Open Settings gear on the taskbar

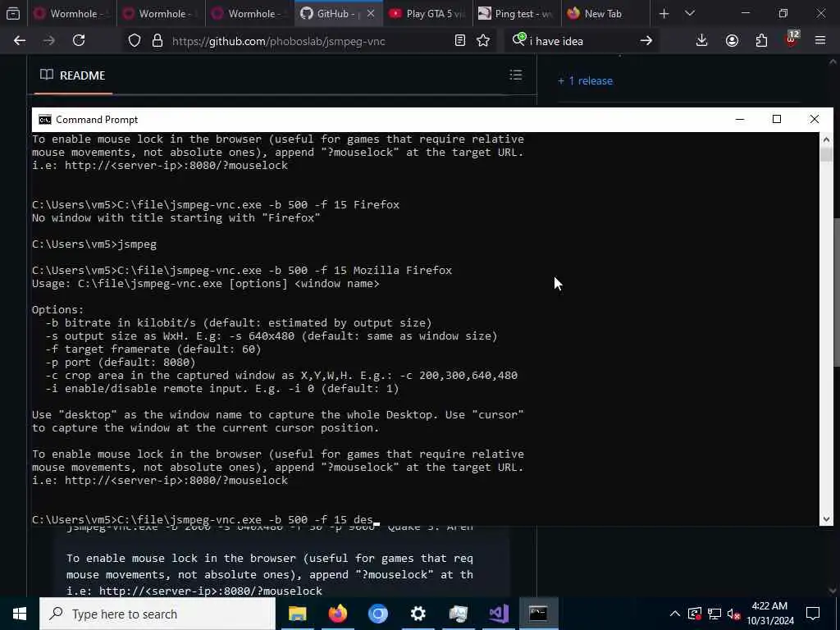(x=418, y=614)
